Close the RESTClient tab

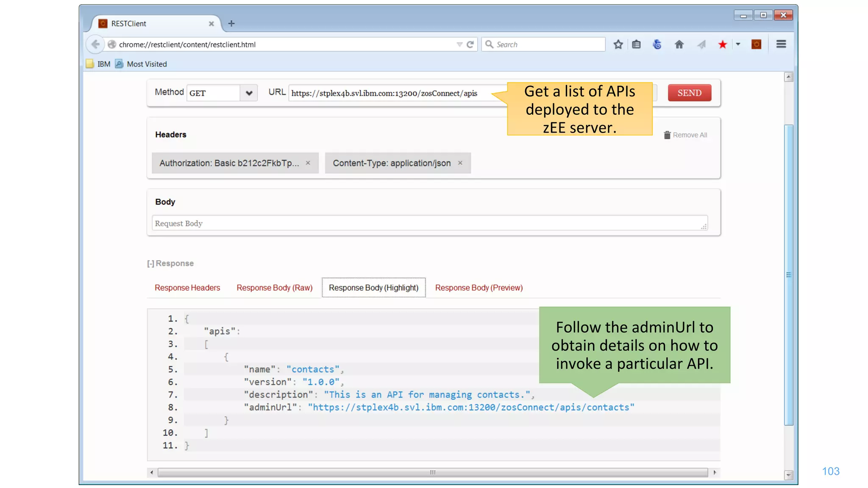click(211, 24)
